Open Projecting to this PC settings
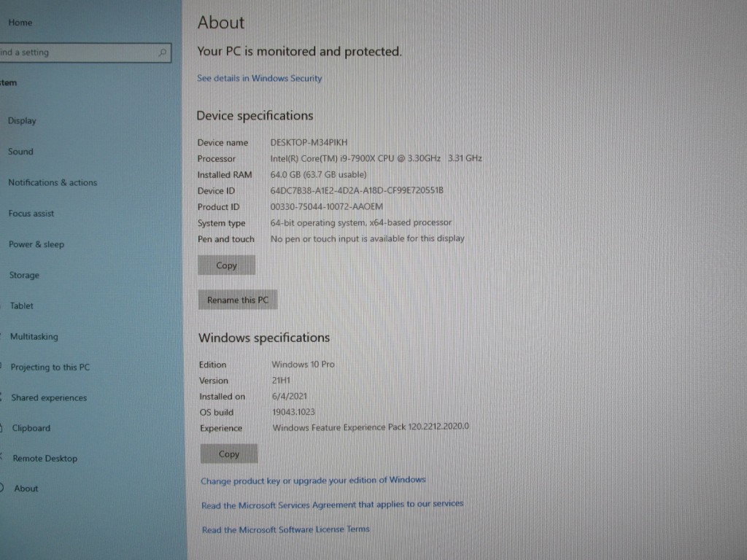The width and height of the screenshot is (747, 560). 50,367
